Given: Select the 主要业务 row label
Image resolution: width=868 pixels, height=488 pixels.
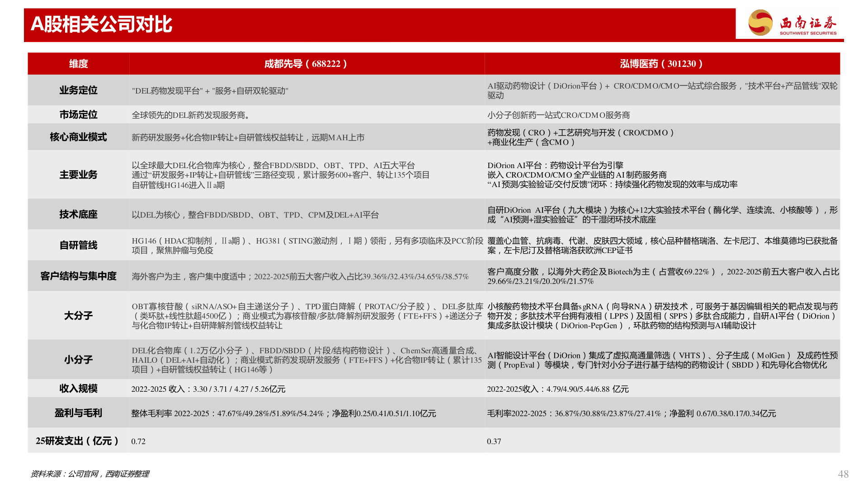Looking at the screenshot, I should [78, 175].
